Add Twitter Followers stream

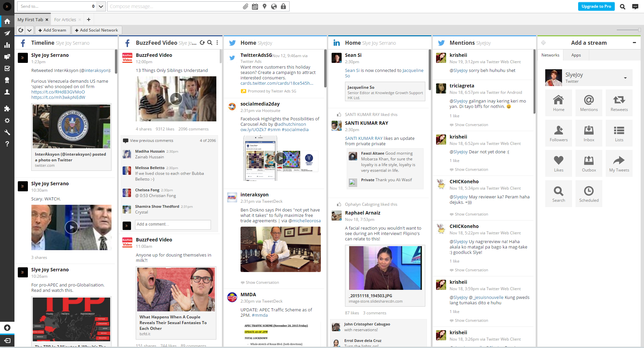(x=559, y=133)
